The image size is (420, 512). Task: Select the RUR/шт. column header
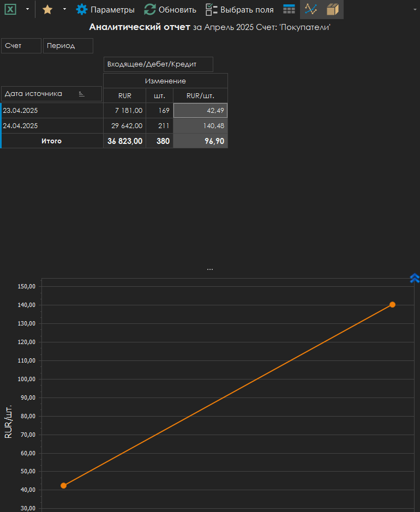click(200, 95)
